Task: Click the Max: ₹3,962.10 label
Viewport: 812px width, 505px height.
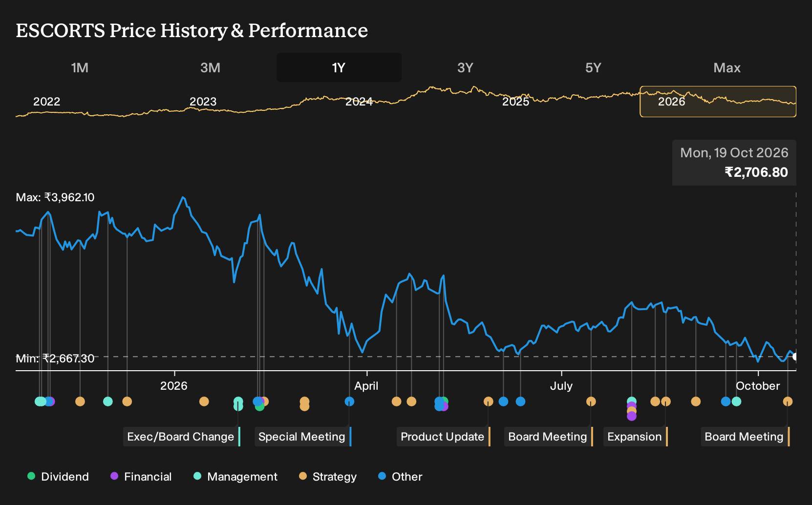Action: (x=55, y=197)
